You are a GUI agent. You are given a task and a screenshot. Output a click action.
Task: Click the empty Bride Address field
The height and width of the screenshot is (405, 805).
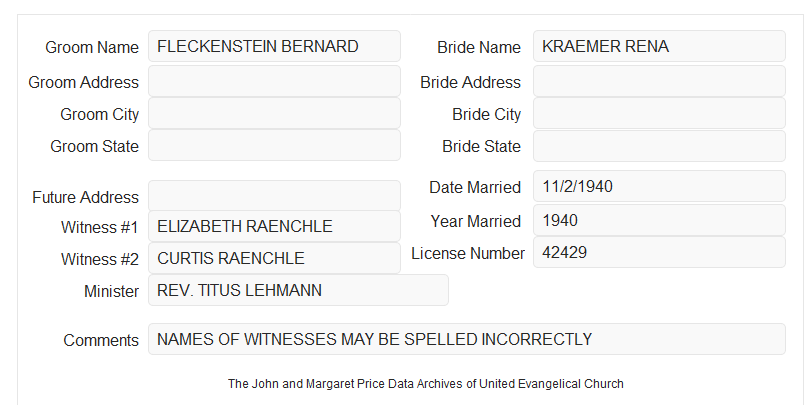659,81
